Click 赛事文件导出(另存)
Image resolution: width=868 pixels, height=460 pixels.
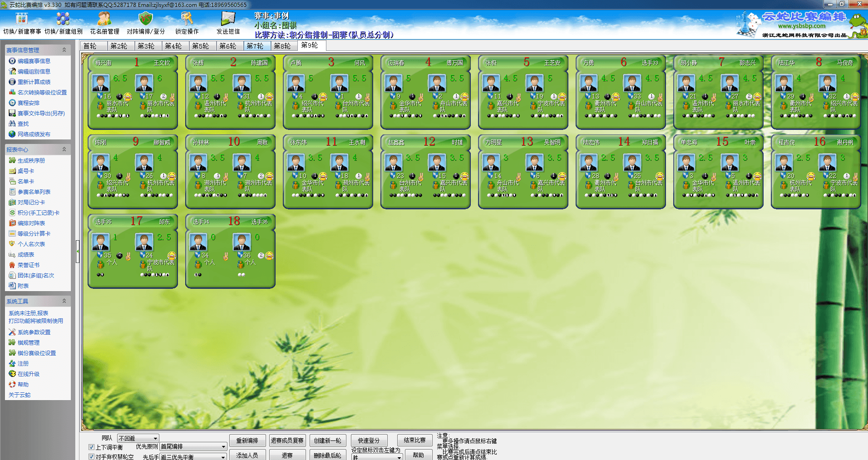[37, 113]
